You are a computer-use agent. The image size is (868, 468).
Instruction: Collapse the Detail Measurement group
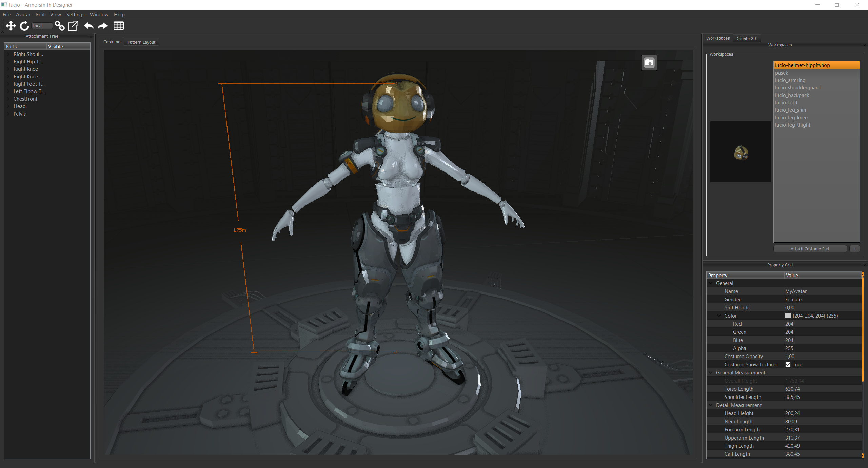coord(711,405)
